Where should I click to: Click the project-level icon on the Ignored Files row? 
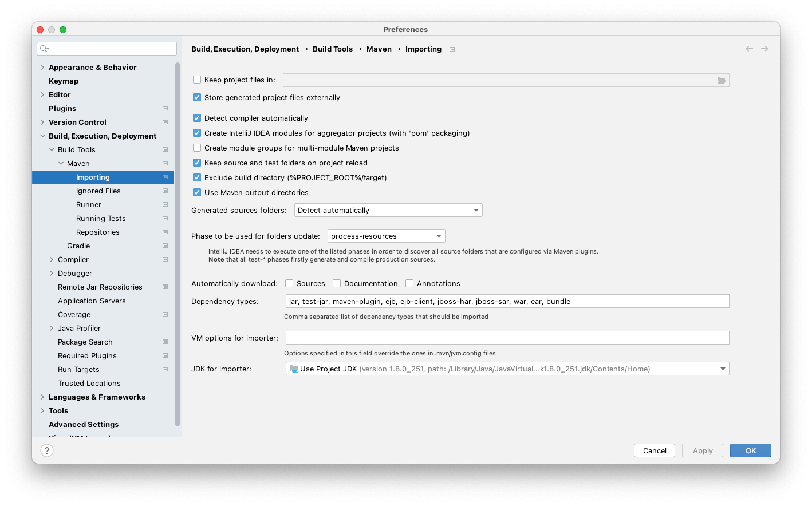pos(165,191)
